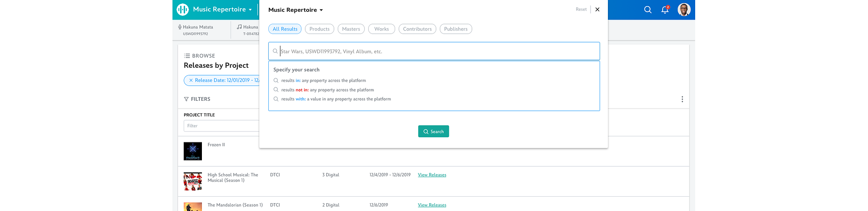
Task: Toggle the FILTERS funnel control
Action: click(x=197, y=99)
